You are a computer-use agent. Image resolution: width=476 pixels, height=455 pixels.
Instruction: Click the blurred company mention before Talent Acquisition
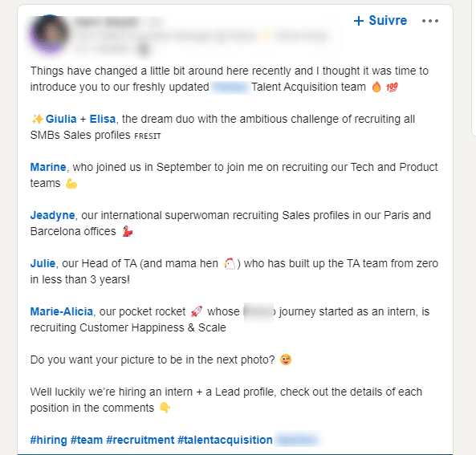[x=230, y=87]
